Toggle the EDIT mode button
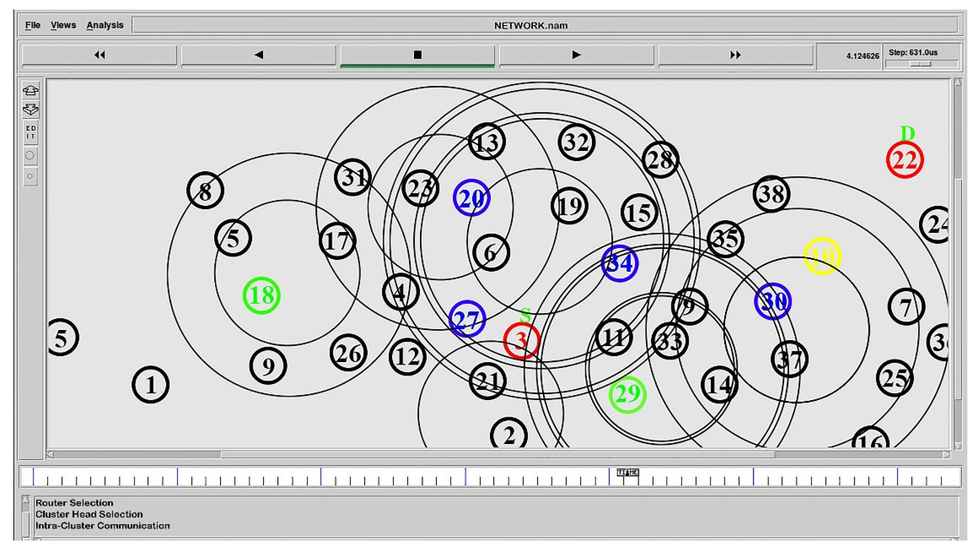The height and width of the screenshot is (552, 980). tap(31, 132)
